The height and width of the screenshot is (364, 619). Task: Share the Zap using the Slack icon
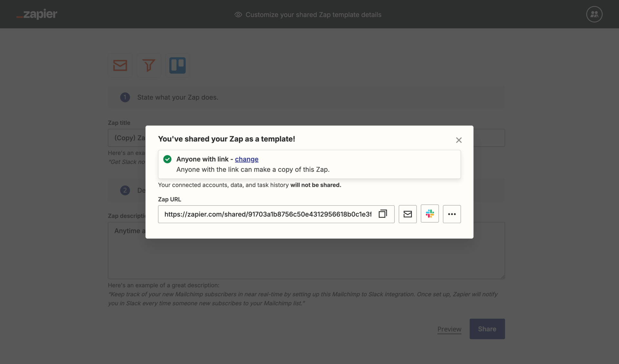coord(430,214)
